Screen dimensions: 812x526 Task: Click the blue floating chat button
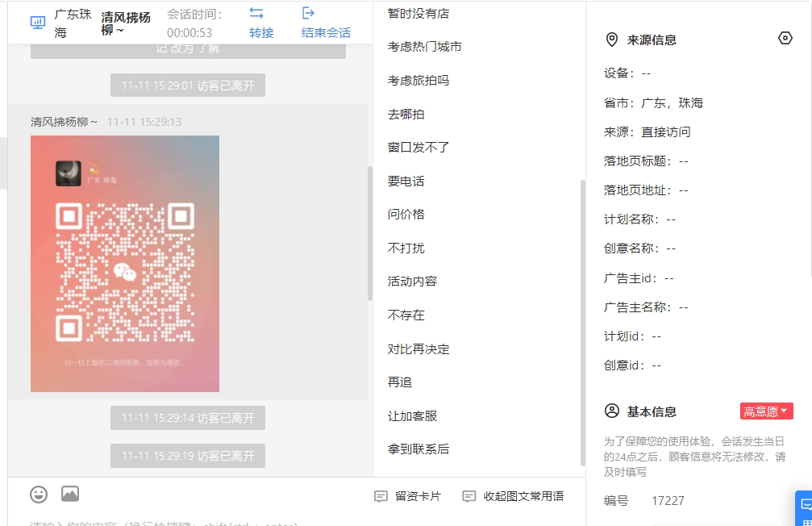pos(804,508)
